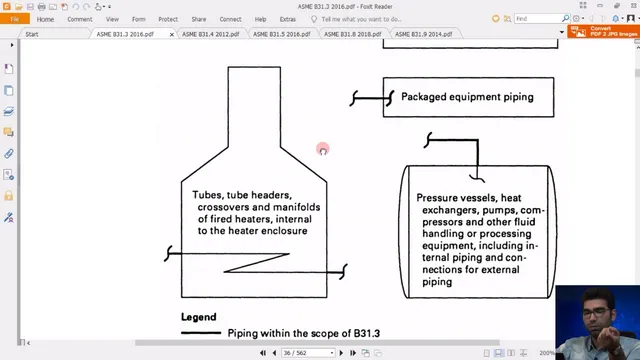Open the bookmarks panel in left sidebar
Image resolution: width=640 pixels, height=360 pixels.
click(x=9, y=69)
